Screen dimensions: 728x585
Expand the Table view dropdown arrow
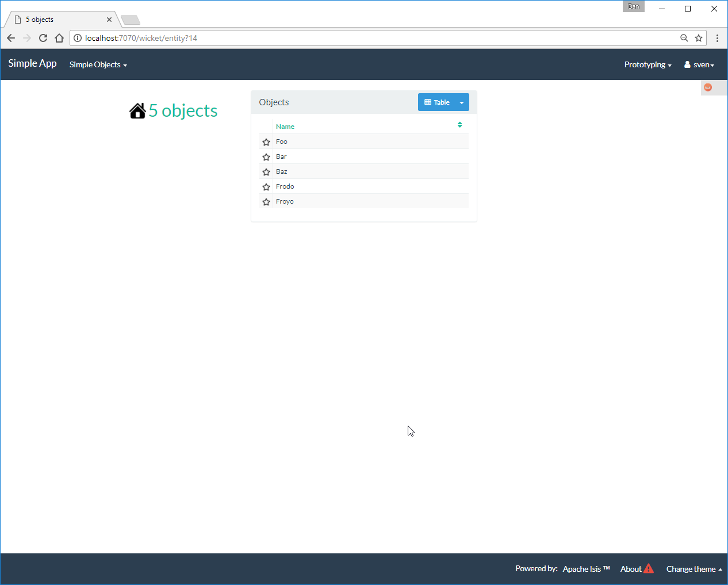(x=462, y=102)
